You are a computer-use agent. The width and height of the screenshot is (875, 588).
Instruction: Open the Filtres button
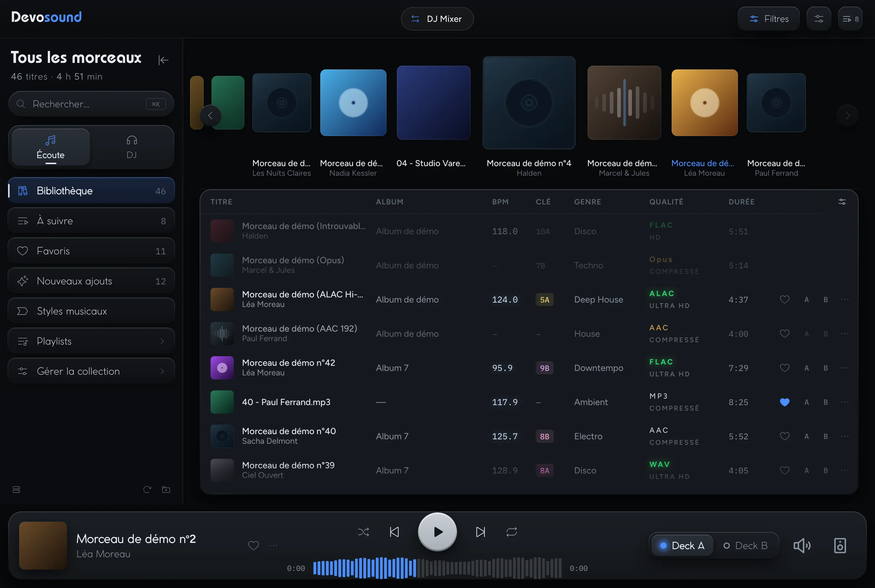(x=769, y=19)
